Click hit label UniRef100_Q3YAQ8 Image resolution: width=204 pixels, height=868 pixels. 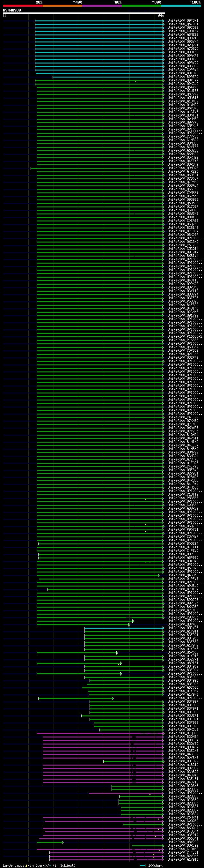point(183,625)
